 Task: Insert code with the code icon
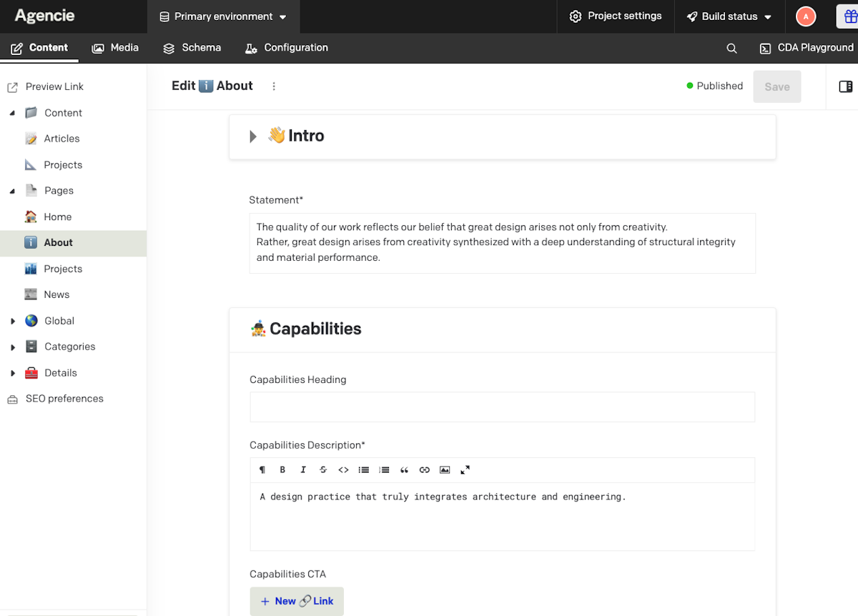pos(343,470)
